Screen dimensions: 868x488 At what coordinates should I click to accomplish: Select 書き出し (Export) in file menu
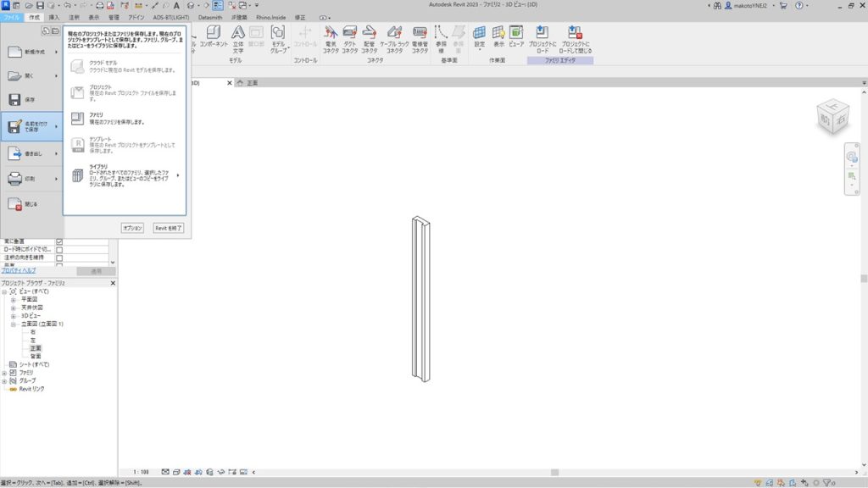31,153
